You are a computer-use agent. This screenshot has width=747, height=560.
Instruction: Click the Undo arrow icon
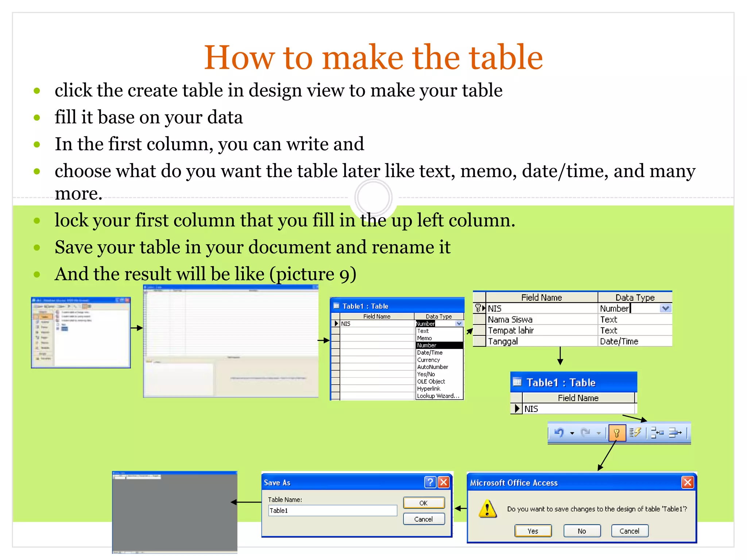click(559, 433)
